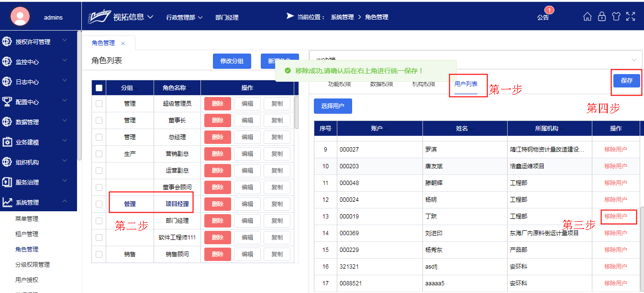Collapse the 系统管理 menu
The height and width of the screenshot is (293, 644).
coord(65,201)
